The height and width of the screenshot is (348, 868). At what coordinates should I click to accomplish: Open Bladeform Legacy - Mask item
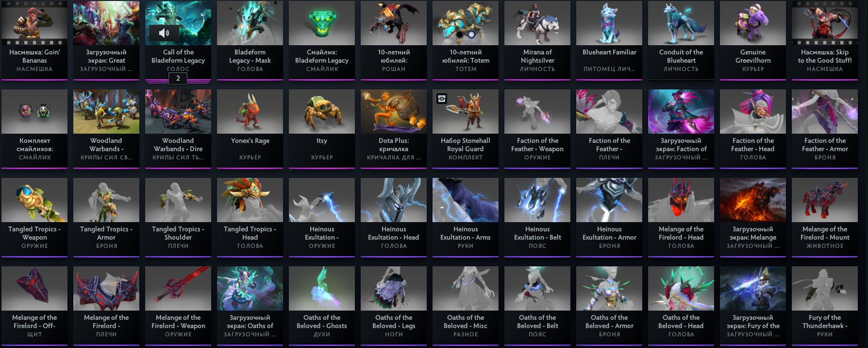pyautogui.click(x=250, y=40)
